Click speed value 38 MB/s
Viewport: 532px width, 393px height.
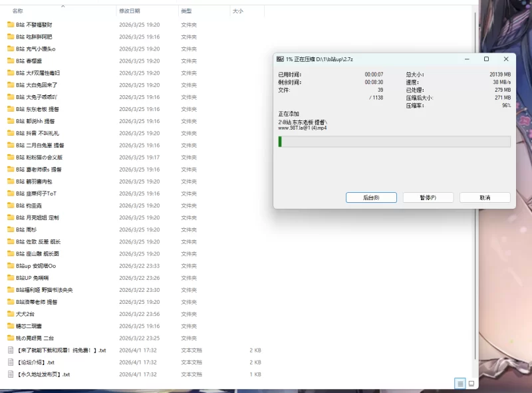[x=502, y=82]
